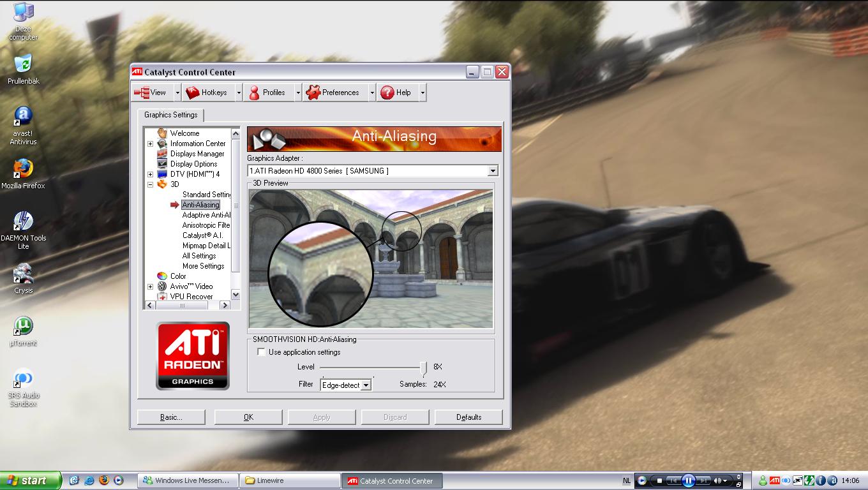Select the avast! Antivirus desktop shortcut
This screenshot has width=868, height=490.
(x=23, y=126)
